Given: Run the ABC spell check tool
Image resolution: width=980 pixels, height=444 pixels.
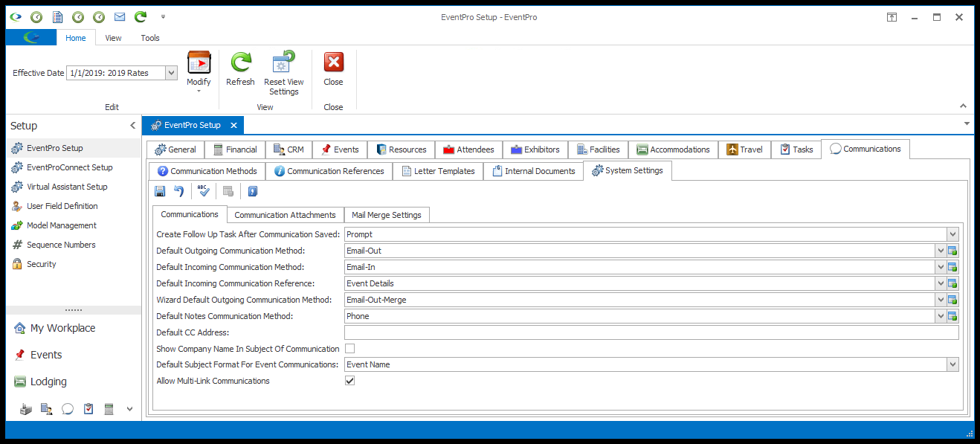Looking at the screenshot, I should pyautogui.click(x=204, y=192).
